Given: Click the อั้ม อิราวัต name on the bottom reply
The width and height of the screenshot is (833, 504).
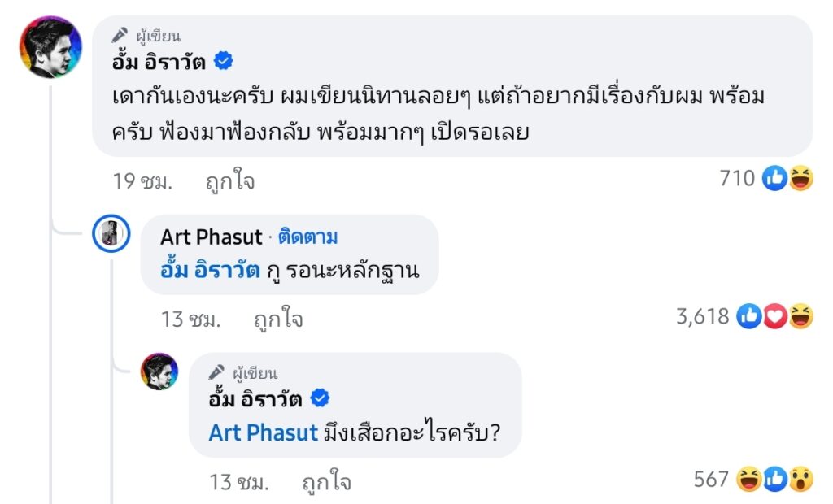Looking at the screenshot, I should coord(256,398).
